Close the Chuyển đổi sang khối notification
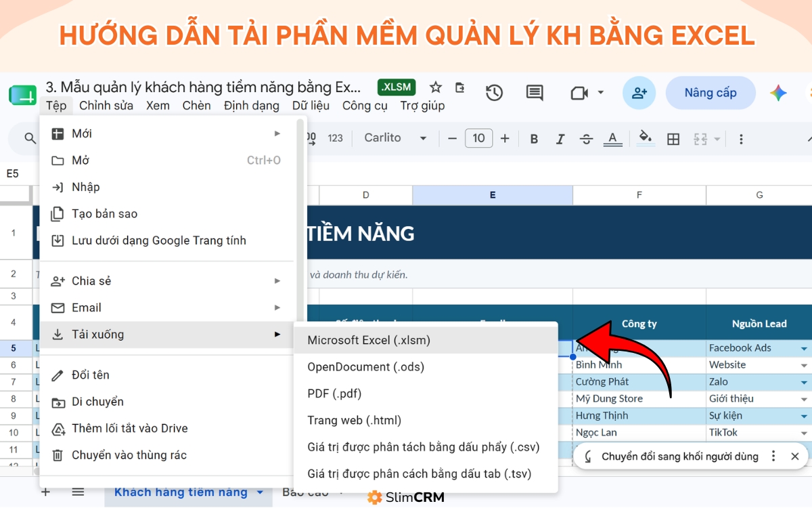The image size is (812, 508). [x=795, y=457]
